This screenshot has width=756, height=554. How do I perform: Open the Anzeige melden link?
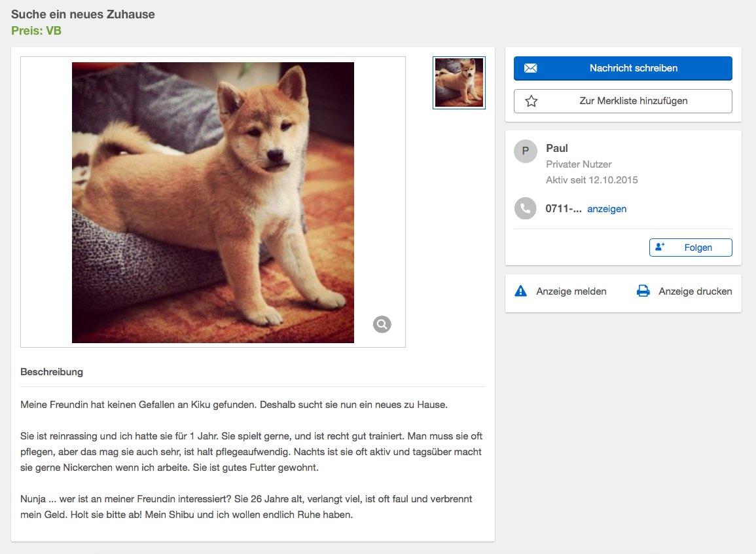tap(571, 291)
